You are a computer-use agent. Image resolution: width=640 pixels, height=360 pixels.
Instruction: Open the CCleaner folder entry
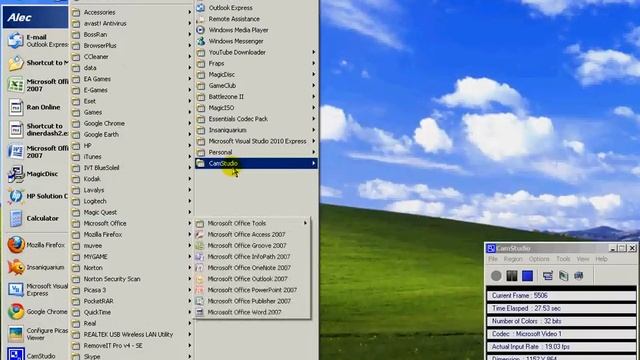click(x=131, y=57)
